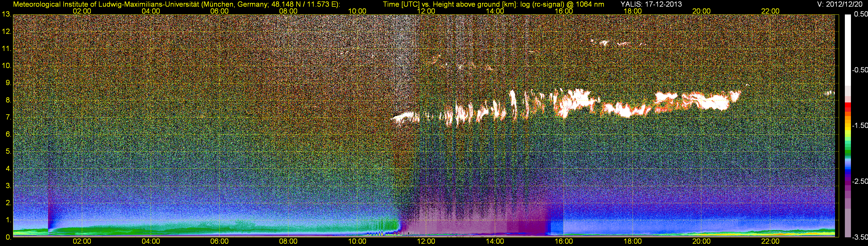Select '04:00' on the lower time axis

[x=151, y=242]
